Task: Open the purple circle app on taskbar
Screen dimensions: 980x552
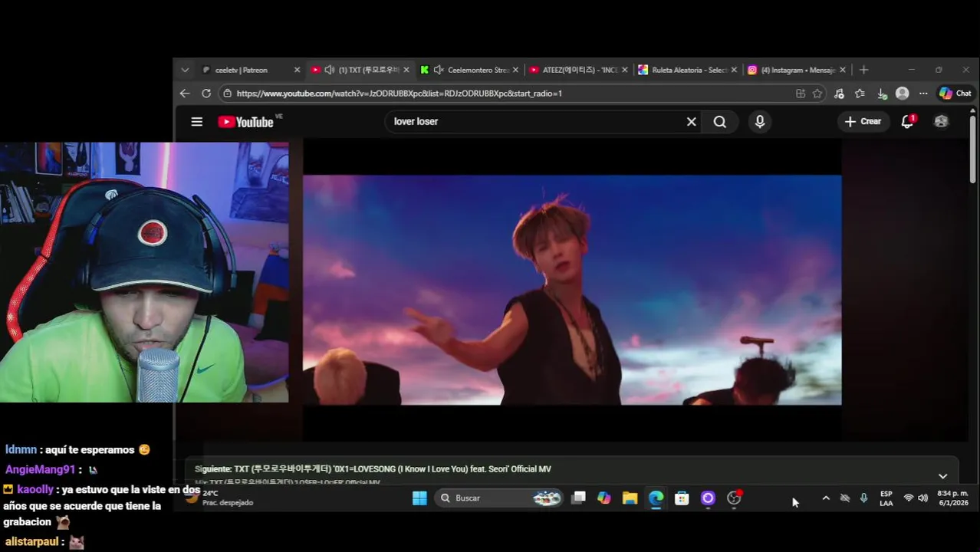Action: click(708, 498)
